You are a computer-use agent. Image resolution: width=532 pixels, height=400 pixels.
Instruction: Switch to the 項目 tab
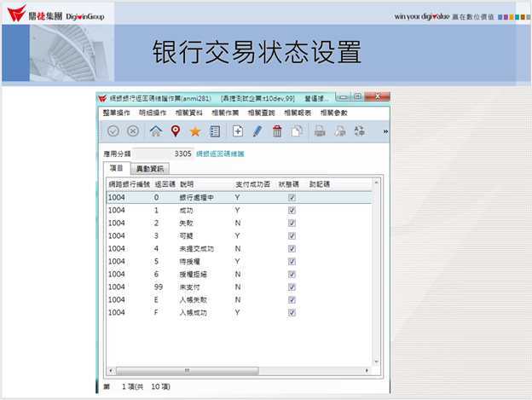(116, 168)
